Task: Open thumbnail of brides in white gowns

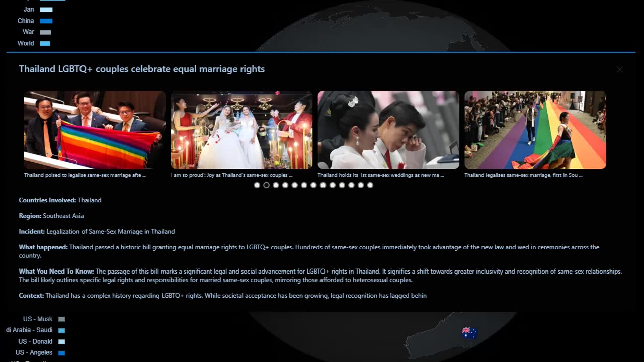Action: click(x=242, y=130)
